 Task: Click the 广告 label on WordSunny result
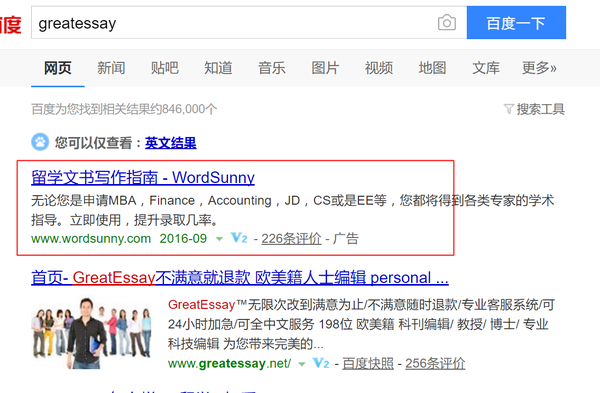(346, 238)
